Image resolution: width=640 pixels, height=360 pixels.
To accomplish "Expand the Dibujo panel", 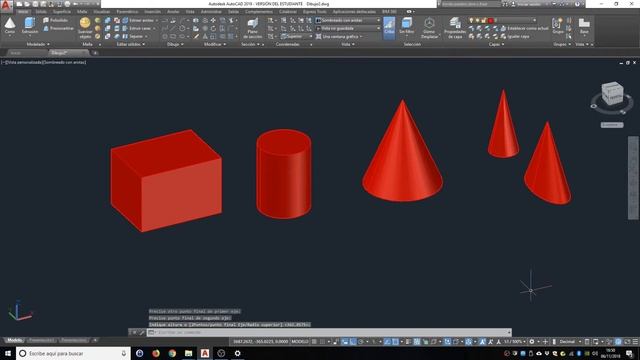I will [x=176, y=44].
